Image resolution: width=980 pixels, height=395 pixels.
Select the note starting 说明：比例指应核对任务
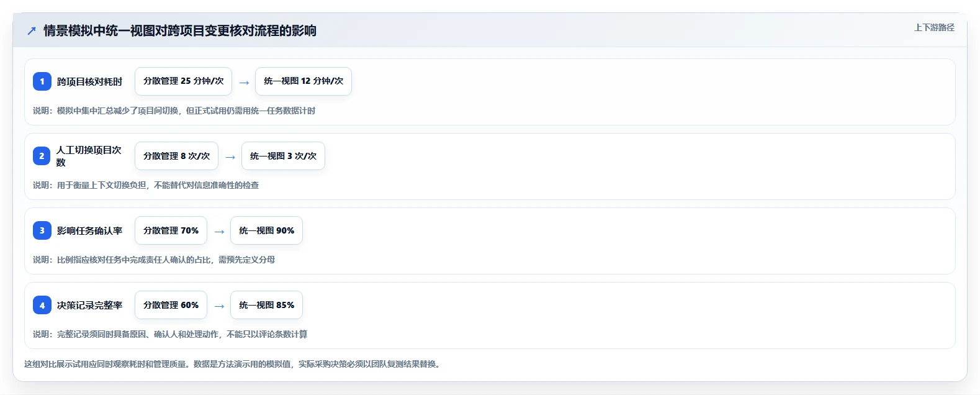[154, 260]
